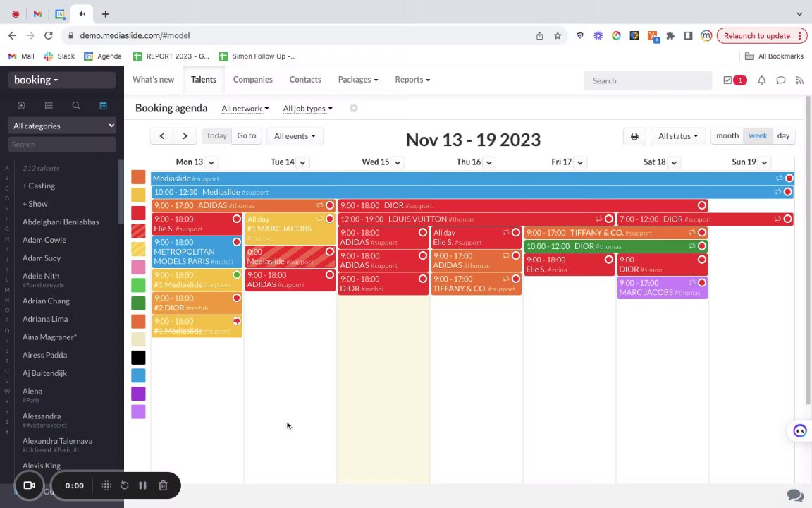The width and height of the screenshot is (812, 508).
Task: Bookmark this page with the star icon
Action: click(558, 36)
